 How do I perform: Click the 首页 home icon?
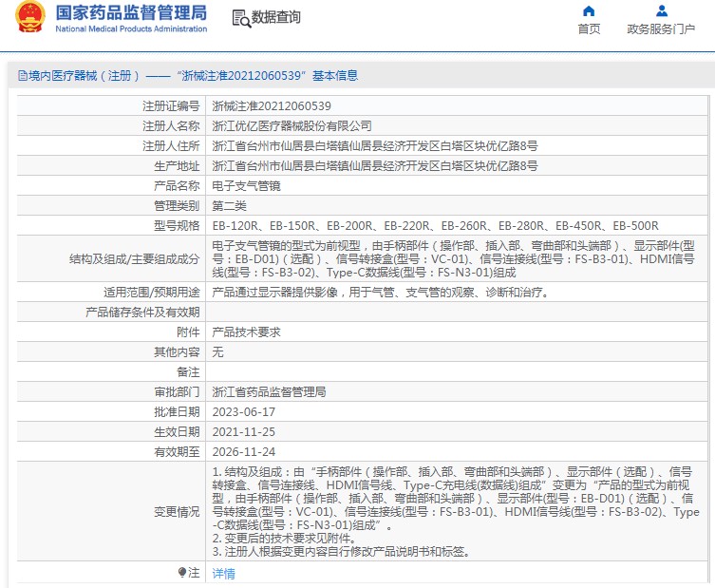[x=589, y=11]
